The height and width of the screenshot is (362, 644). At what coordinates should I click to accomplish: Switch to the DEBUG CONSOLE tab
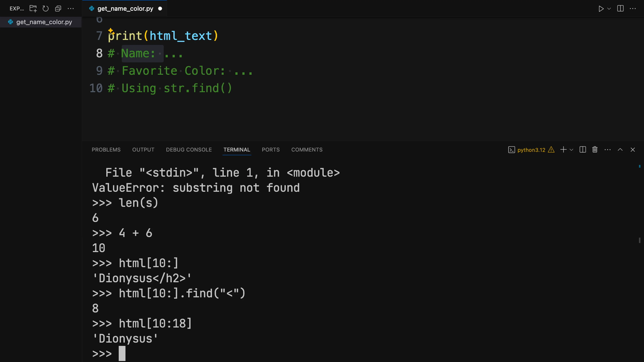point(189,150)
